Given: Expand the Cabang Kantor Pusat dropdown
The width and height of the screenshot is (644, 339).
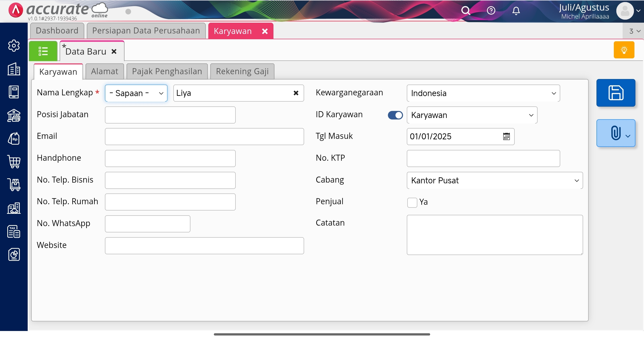Looking at the screenshot, I should (494, 180).
